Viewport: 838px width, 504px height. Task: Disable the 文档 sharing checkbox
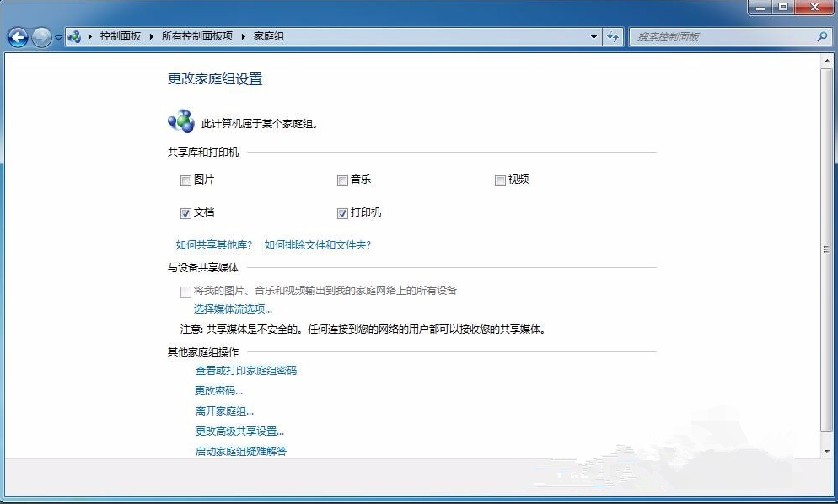(185, 213)
